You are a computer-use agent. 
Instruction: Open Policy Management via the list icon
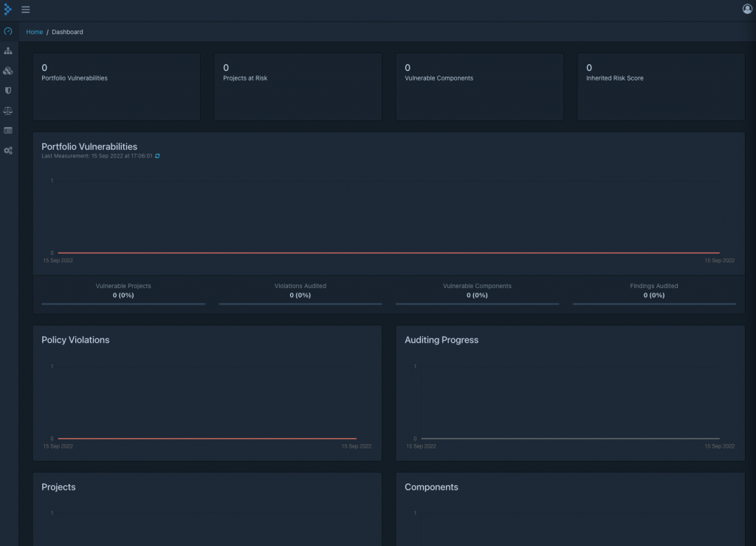click(x=8, y=131)
